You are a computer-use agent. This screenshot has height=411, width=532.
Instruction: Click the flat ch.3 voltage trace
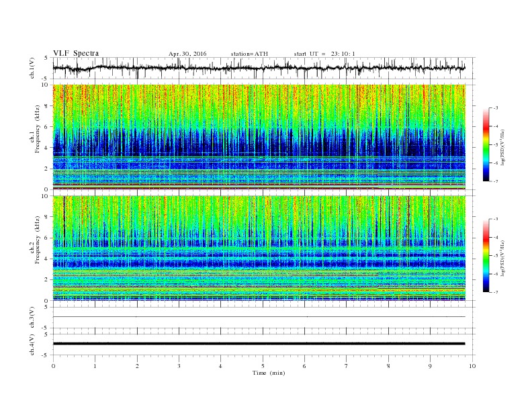(x=259, y=317)
